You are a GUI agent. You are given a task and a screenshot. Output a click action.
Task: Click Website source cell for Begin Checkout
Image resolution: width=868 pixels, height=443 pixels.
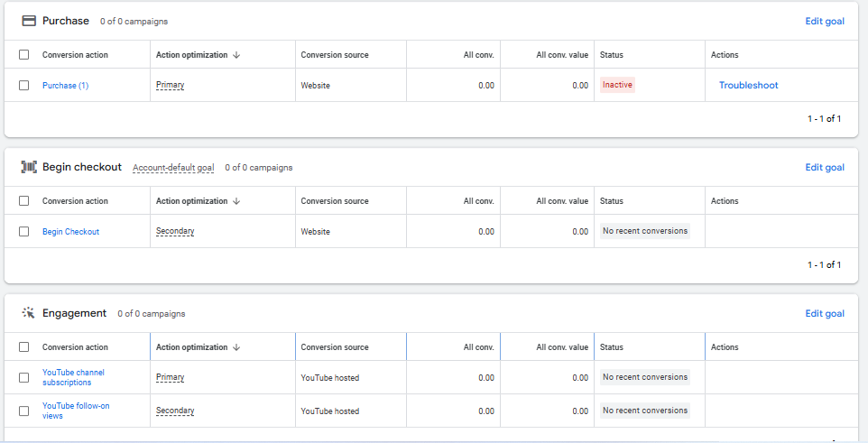[316, 232]
